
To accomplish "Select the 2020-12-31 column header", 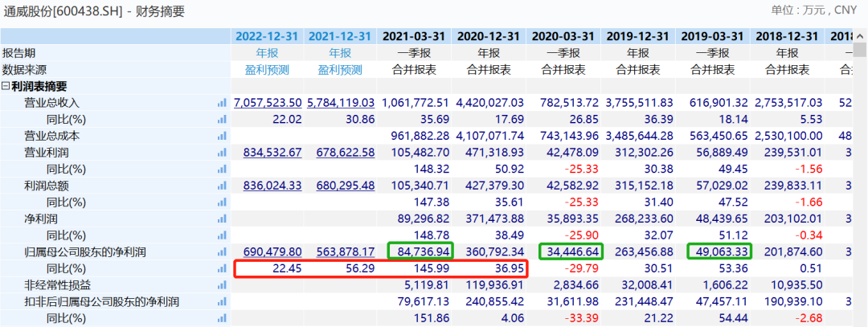I will click(489, 36).
